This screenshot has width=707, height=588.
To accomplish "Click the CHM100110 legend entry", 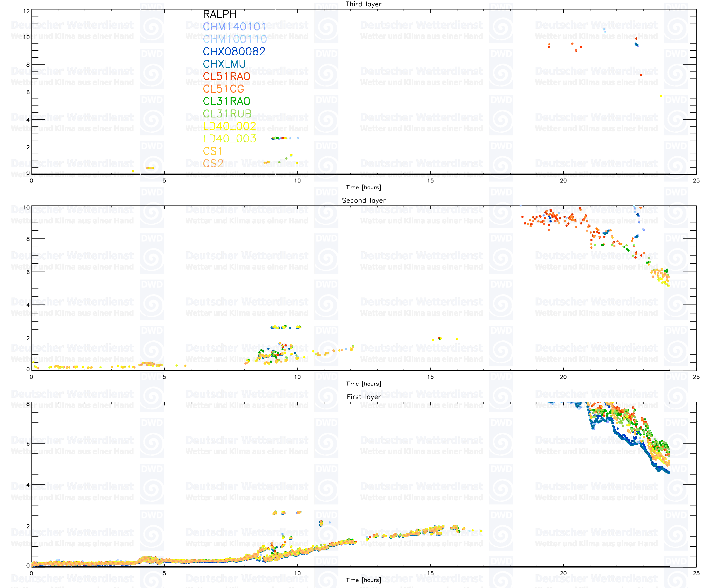I will click(x=235, y=39).
